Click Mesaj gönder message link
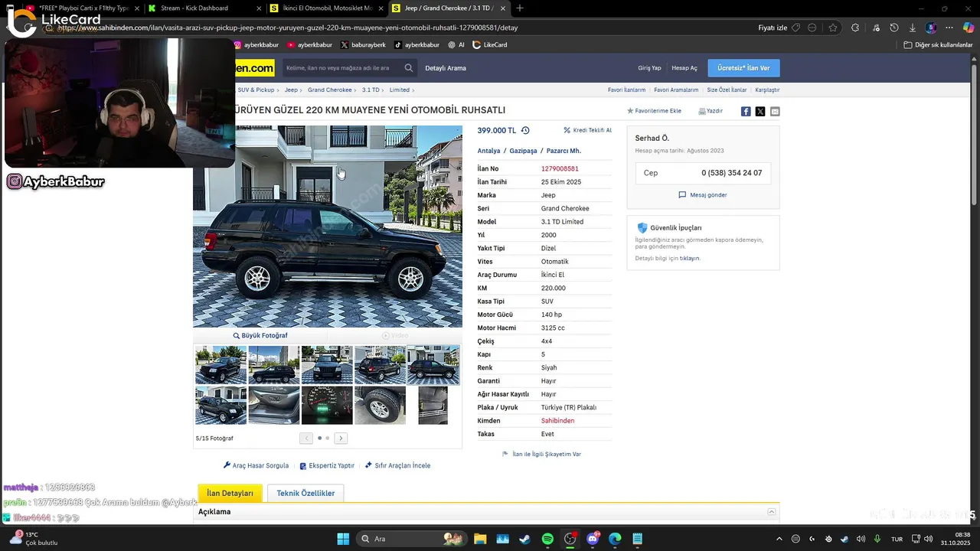The image size is (980, 551). tap(703, 195)
